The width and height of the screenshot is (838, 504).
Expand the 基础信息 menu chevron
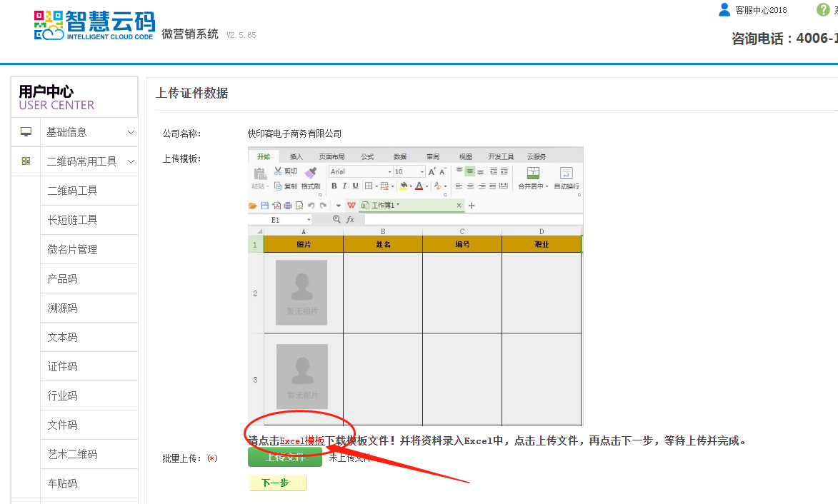131,132
